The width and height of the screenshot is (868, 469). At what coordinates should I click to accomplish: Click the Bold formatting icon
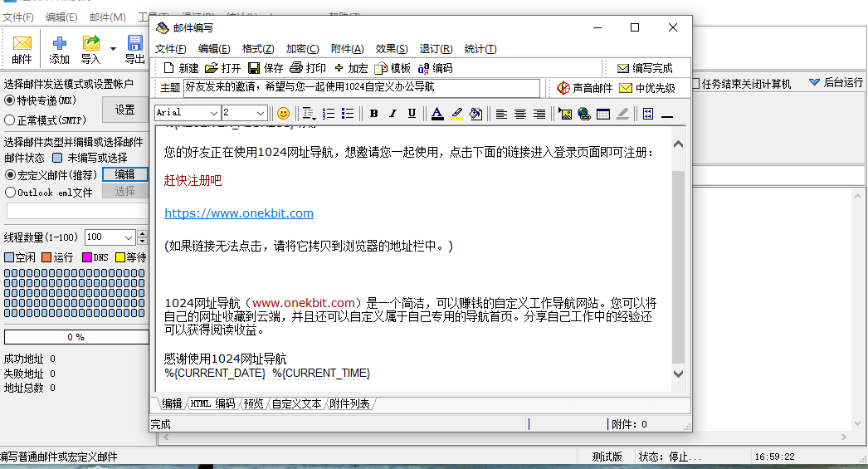(x=373, y=114)
